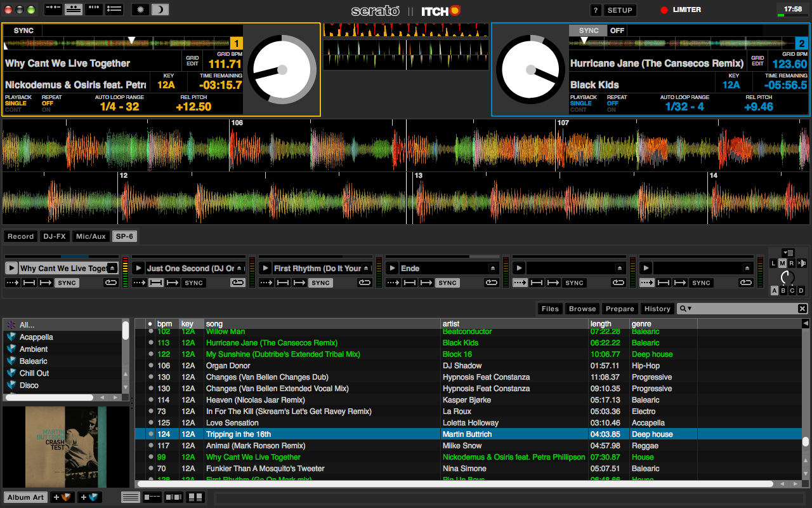Open the Prepare panel
812x508 pixels.
click(x=620, y=309)
